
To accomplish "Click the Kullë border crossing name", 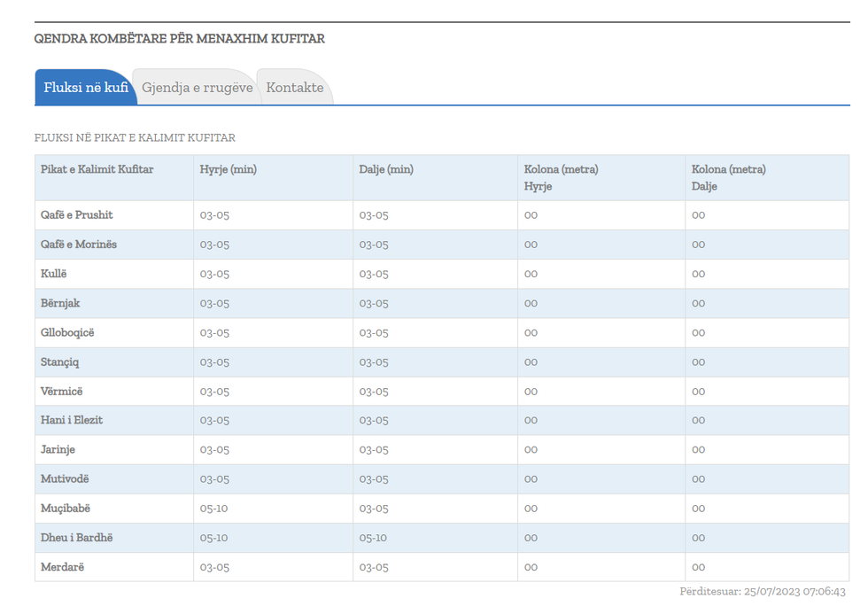I will tap(54, 274).
